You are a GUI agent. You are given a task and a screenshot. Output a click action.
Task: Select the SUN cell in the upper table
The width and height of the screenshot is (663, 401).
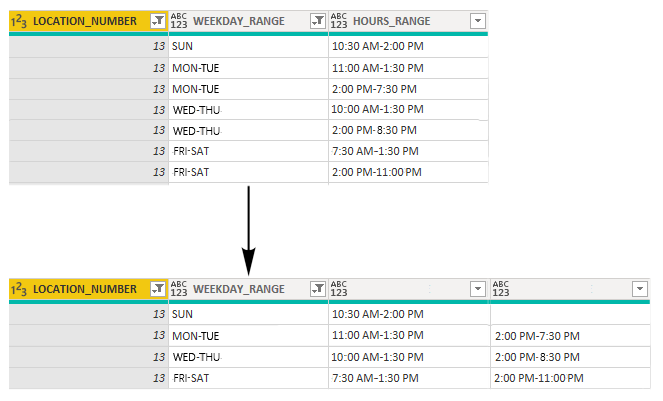point(249,46)
